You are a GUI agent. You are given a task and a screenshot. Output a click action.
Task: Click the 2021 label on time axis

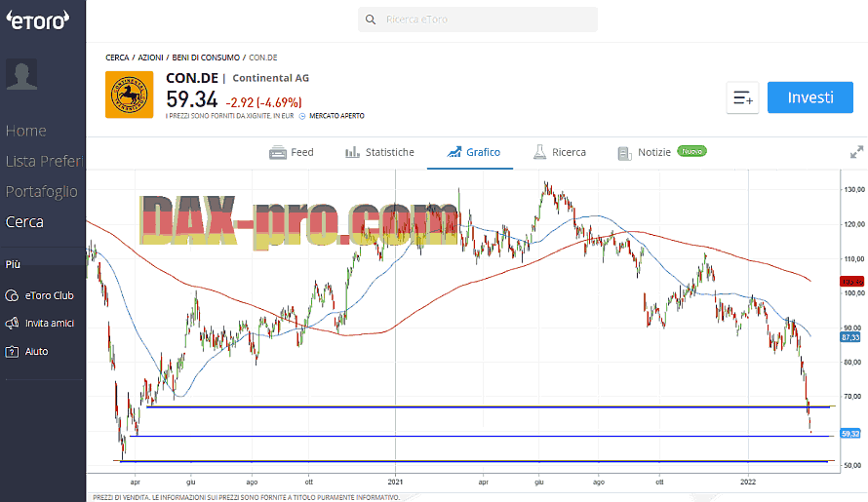click(395, 483)
